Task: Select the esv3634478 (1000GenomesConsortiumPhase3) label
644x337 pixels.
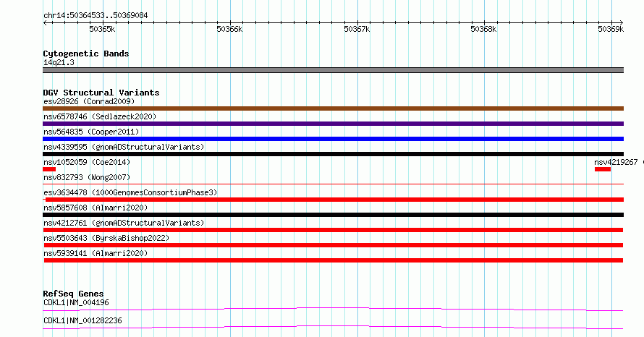Action: 130,192
